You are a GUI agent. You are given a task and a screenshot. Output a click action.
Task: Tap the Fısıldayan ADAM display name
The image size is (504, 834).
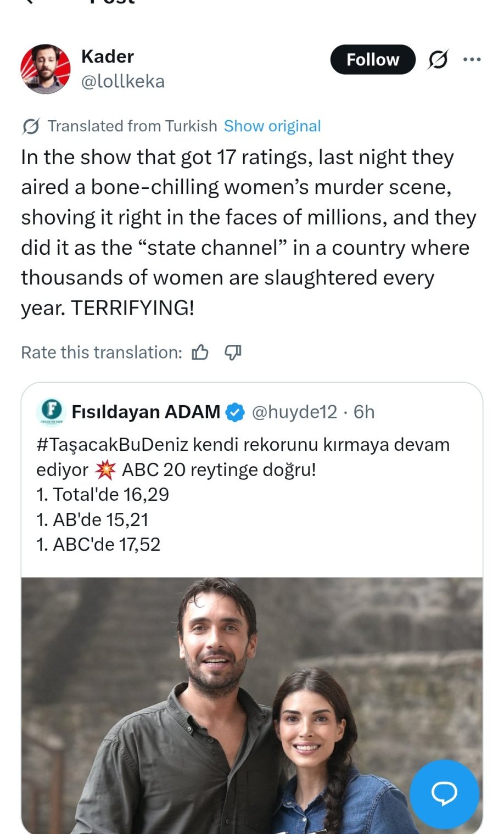click(x=145, y=412)
